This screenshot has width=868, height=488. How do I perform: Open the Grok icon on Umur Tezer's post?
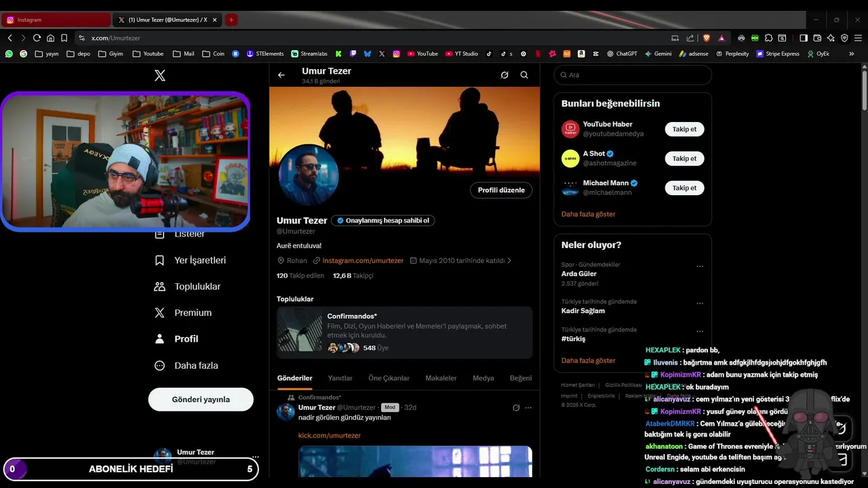click(516, 407)
